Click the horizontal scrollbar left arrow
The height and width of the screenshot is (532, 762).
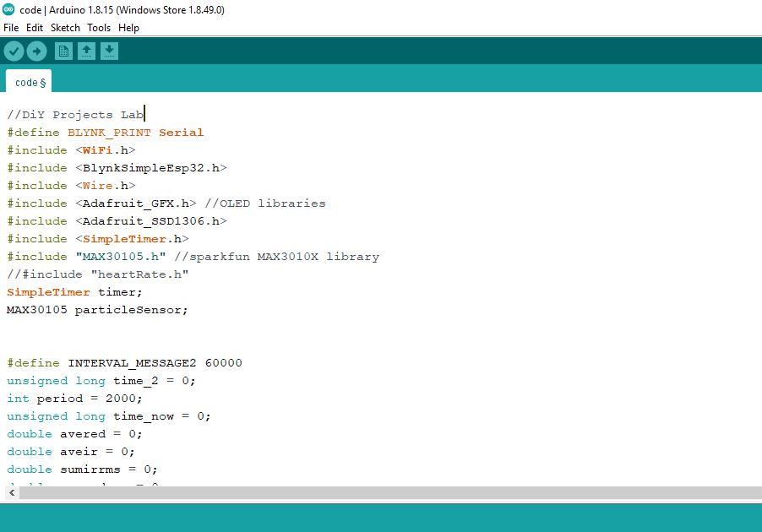point(12,492)
